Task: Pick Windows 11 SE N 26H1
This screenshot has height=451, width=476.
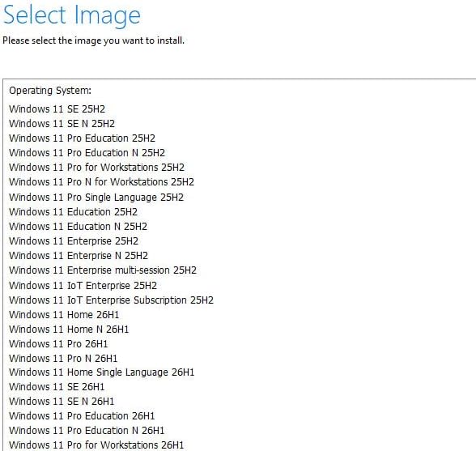Action: (62, 401)
